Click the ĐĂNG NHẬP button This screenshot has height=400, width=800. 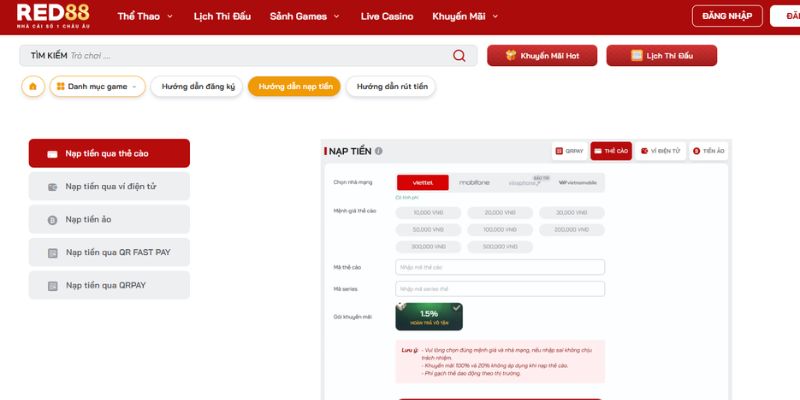727,16
